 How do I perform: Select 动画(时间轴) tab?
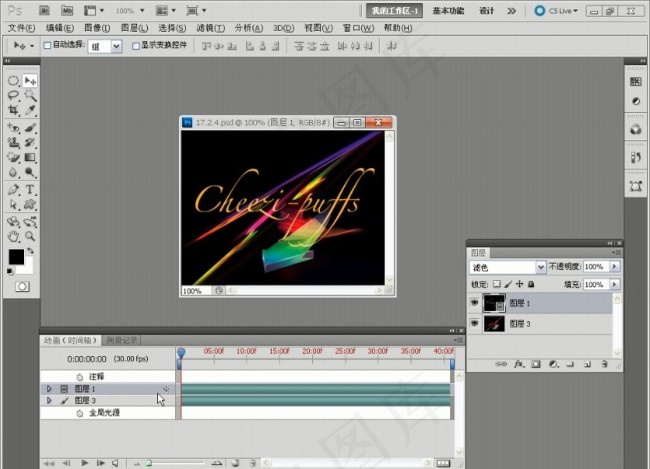pyautogui.click(x=70, y=340)
